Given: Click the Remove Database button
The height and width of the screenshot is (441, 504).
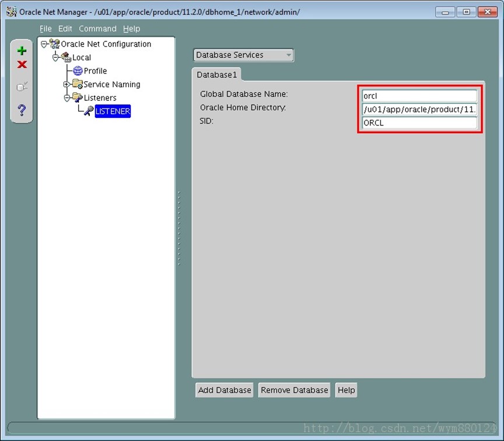Looking at the screenshot, I should (295, 390).
